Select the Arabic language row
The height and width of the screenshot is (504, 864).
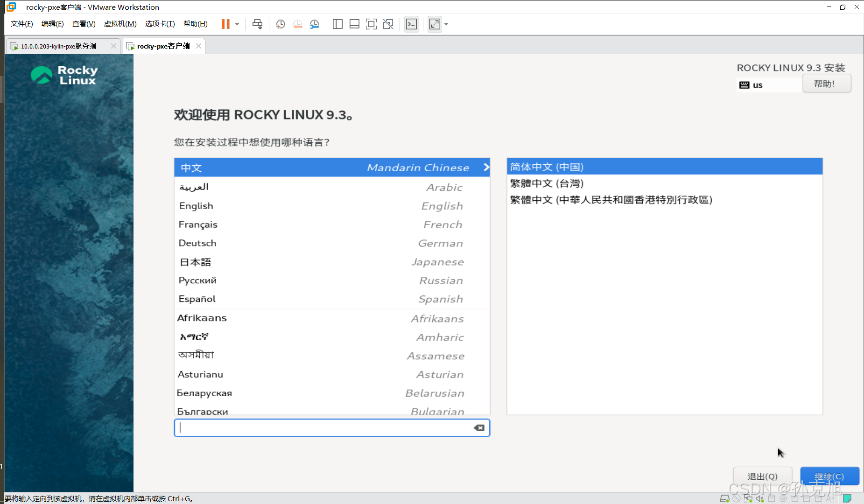(332, 187)
